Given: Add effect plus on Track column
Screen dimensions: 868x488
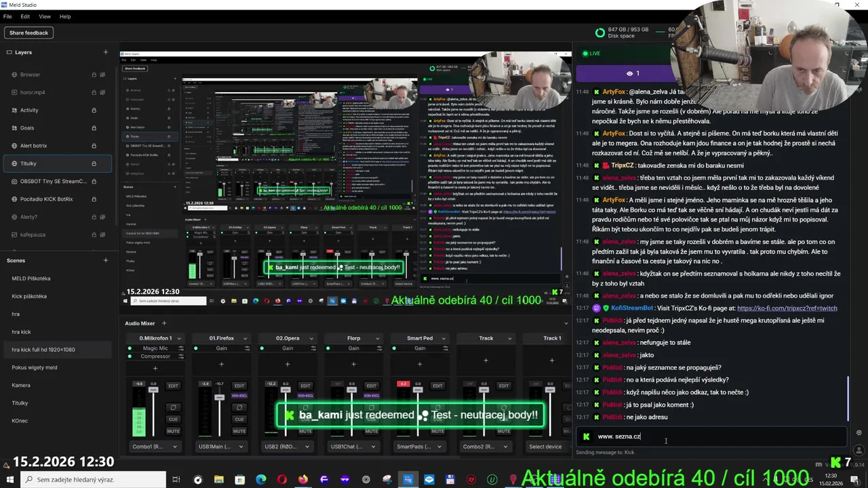Looking at the screenshot, I should 486,360.
